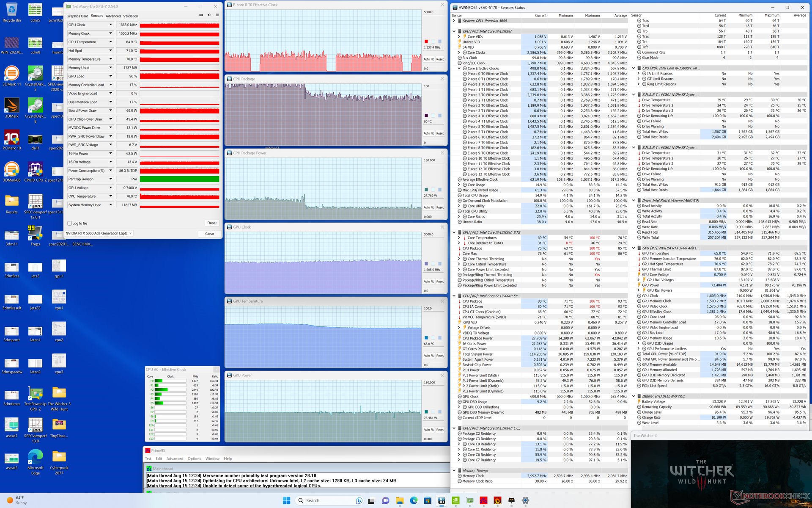Screen dimensions: 812x508
Task: Click GPU-Z refresh icon
Action: [209, 15]
